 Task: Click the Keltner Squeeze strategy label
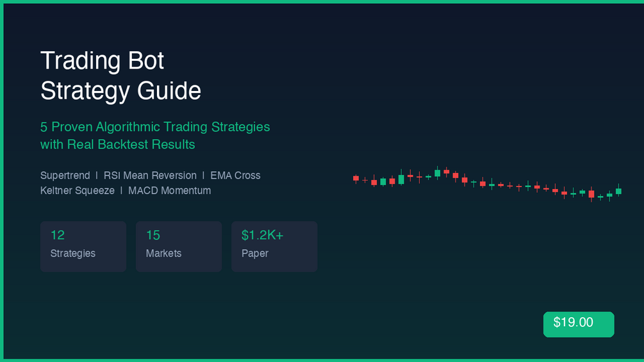pyautogui.click(x=77, y=190)
